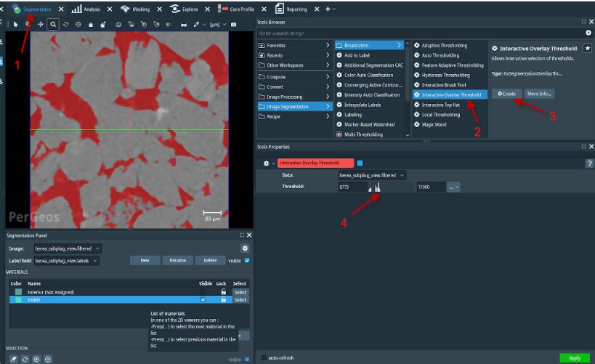Select Local Thresholding tool
The image size is (595, 364).
point(440,115)
